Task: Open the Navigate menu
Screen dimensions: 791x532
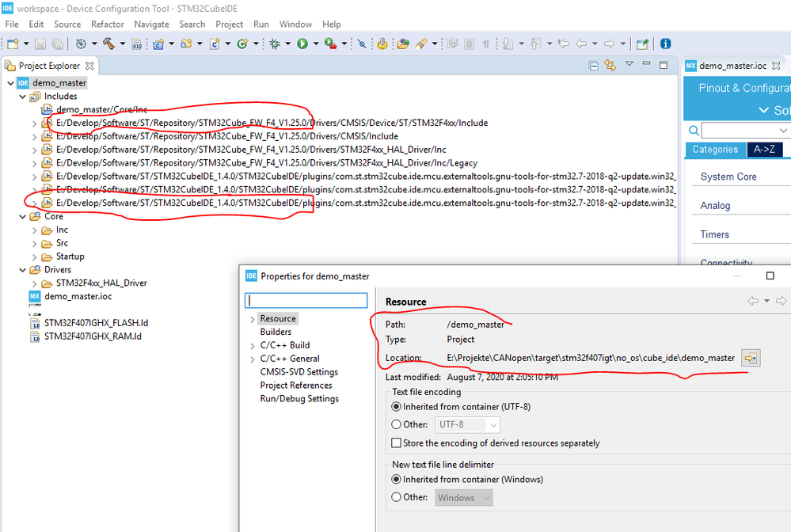Action: (151, 25)
